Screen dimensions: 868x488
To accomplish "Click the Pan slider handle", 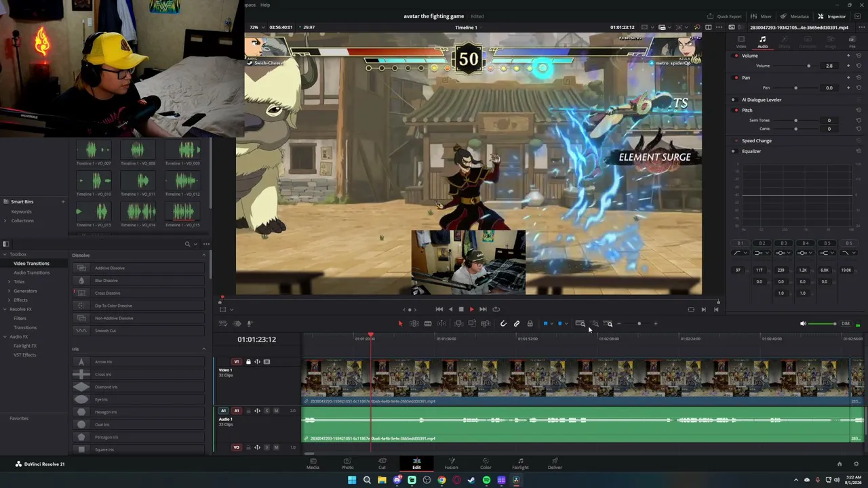I will pos(795,87).
